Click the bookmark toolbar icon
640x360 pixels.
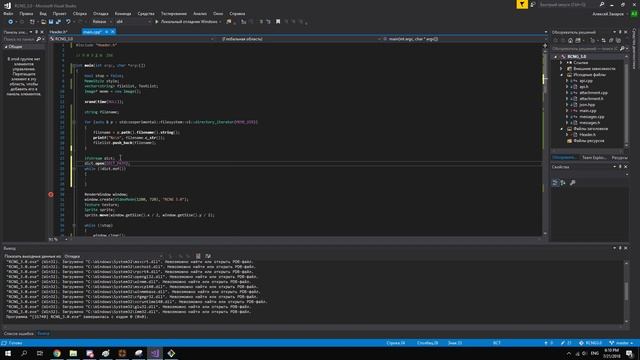pyautogui.click(x=278, y=22)
